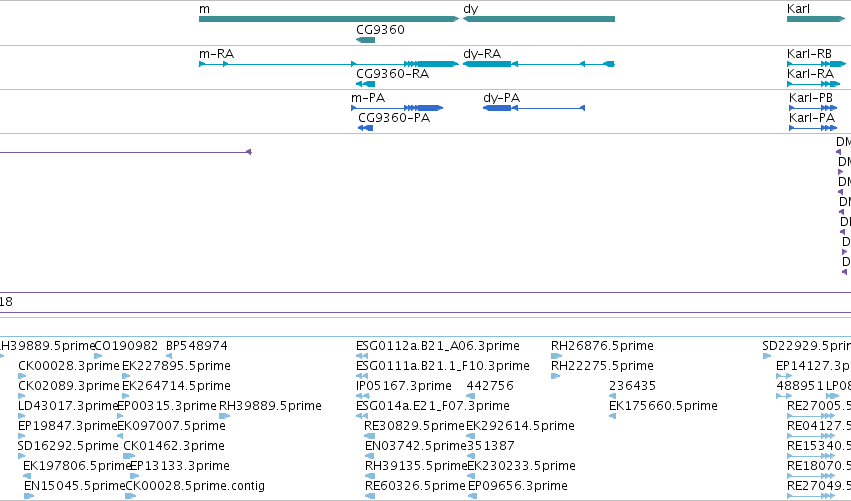Select the arrow glyph under RH26876.5prime
The height and width of the screenshot is (501, 851).
click(x=556, y=356)
